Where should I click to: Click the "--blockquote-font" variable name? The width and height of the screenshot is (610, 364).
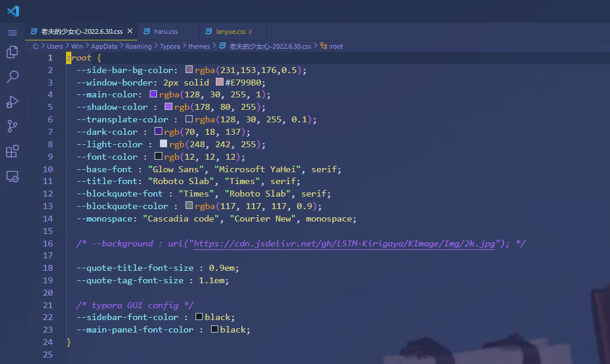pos(120,194)
